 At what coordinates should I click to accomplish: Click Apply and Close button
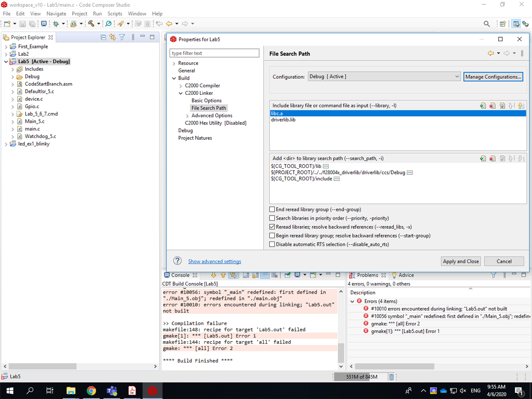[x=461, y=261]
